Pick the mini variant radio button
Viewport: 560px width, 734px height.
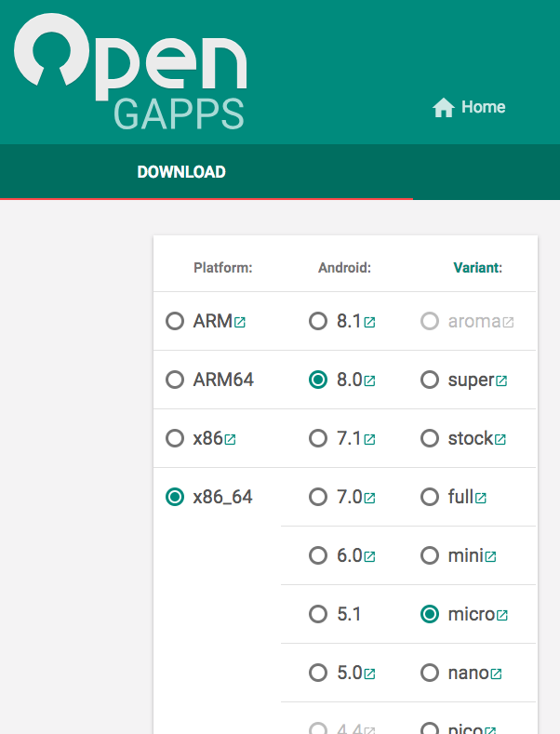tap(430, 555)
